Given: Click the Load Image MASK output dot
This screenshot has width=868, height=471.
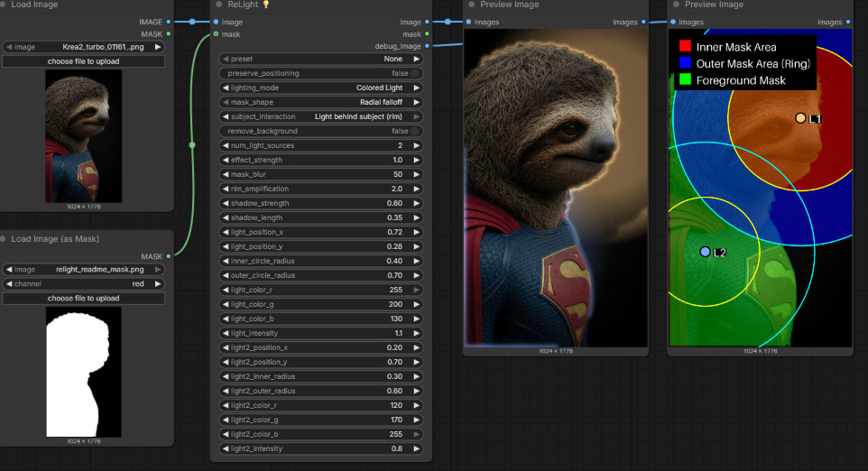Looking at the screenshot, I should click(x=169, y=34).
